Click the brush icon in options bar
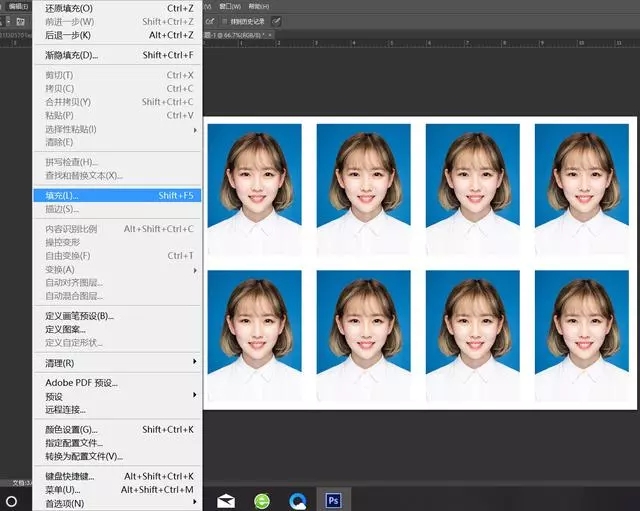The height and width of the screenshot is (511, 640). [209, 20]
